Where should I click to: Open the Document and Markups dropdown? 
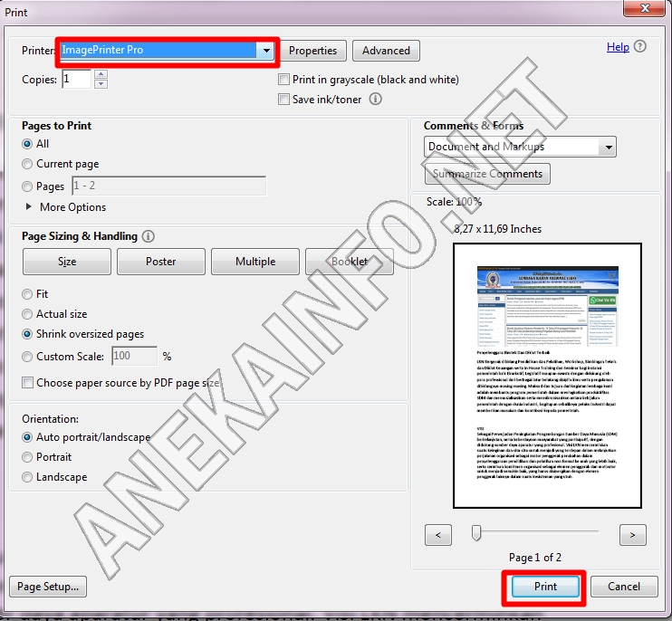click(x=520, y=147)
